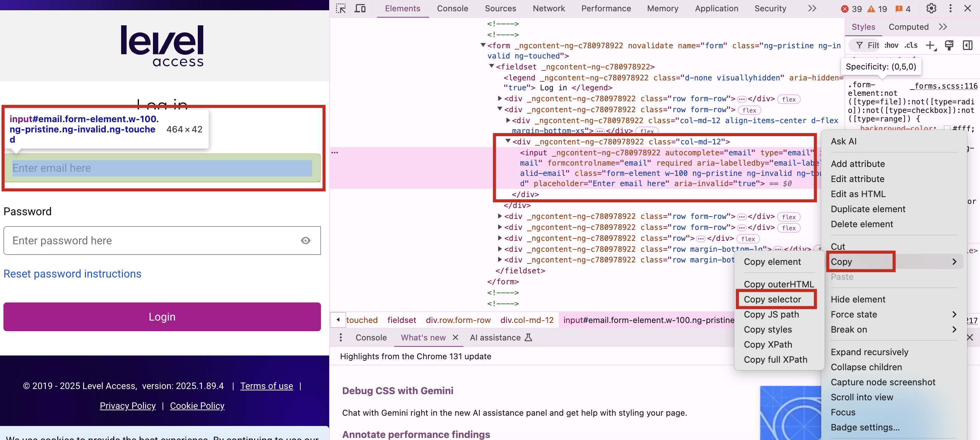The image size is (980, 440).
Task: Click the #fff background-color swatch
Action: 947,128
